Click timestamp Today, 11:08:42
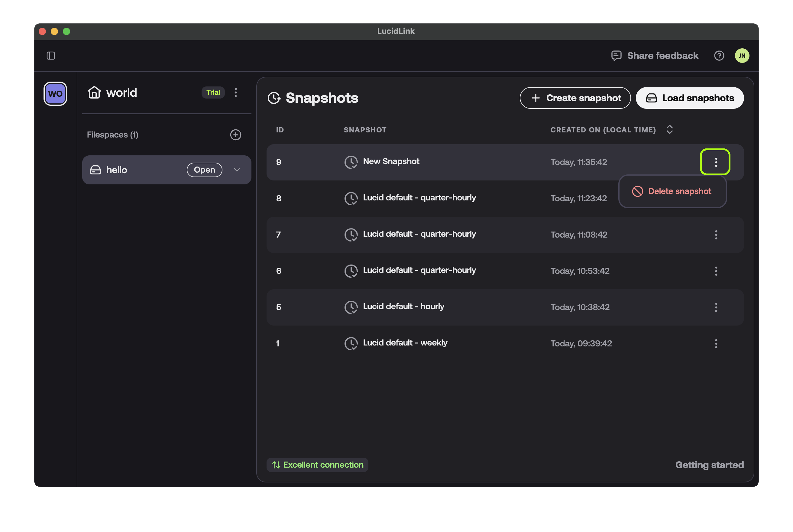This screenshot has height=532, width=793. click(579, 235)
